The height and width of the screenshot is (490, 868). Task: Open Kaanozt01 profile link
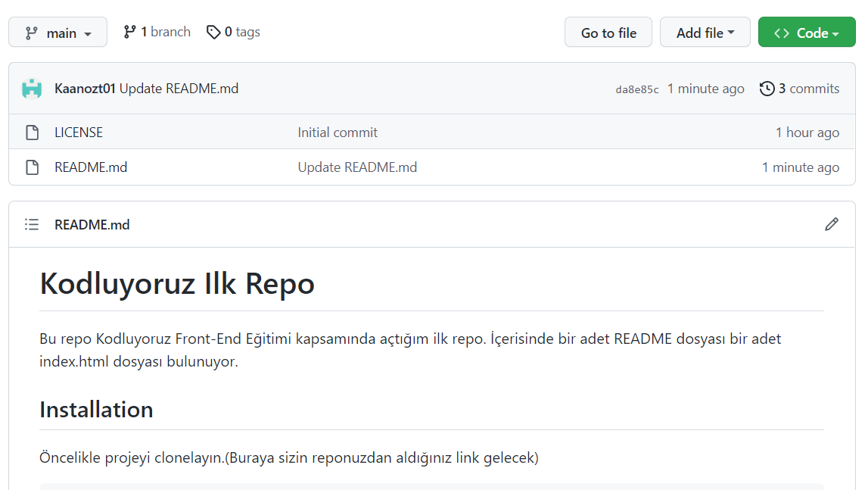pyautogui.click(x=85, y=89)
